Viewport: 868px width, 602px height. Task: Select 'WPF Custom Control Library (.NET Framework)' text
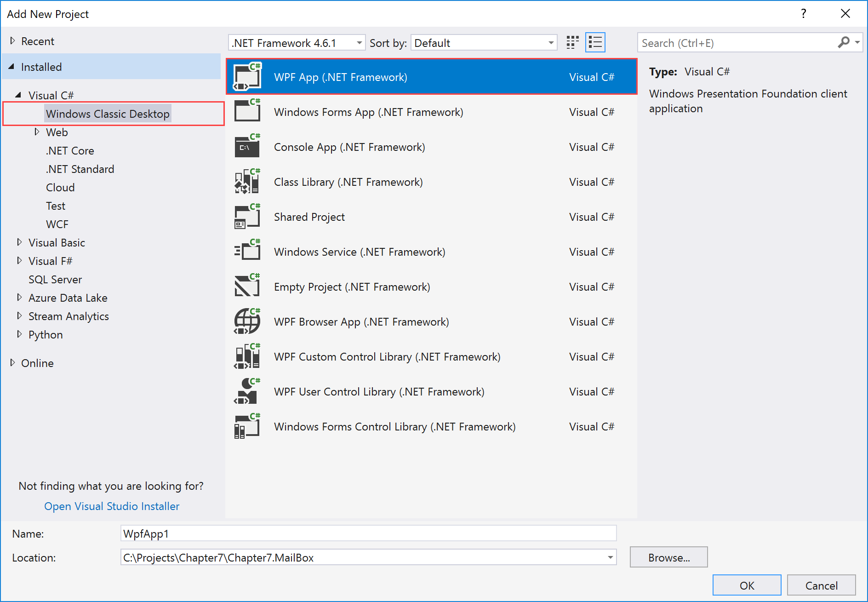pyautogui.click(x=387, y=356)
